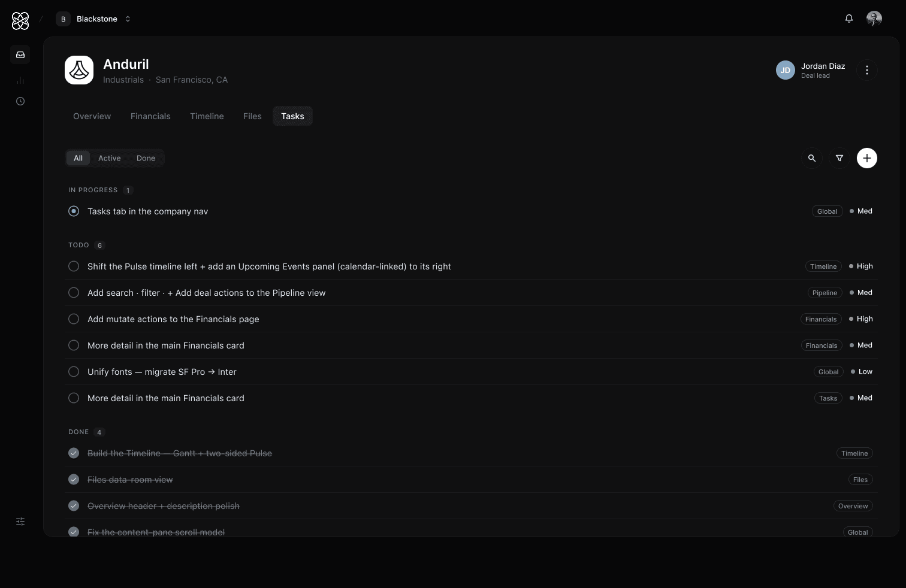
Task: Check off 'Add search · filter' Pipeline task
Action: 74,293
